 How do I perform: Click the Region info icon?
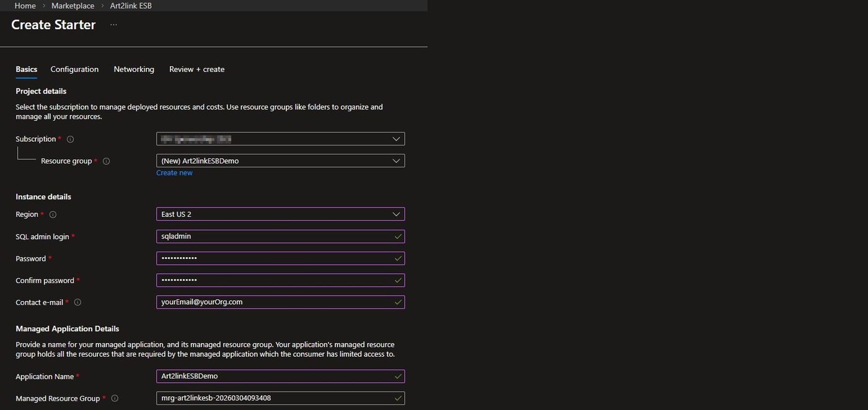coord(52,214)
